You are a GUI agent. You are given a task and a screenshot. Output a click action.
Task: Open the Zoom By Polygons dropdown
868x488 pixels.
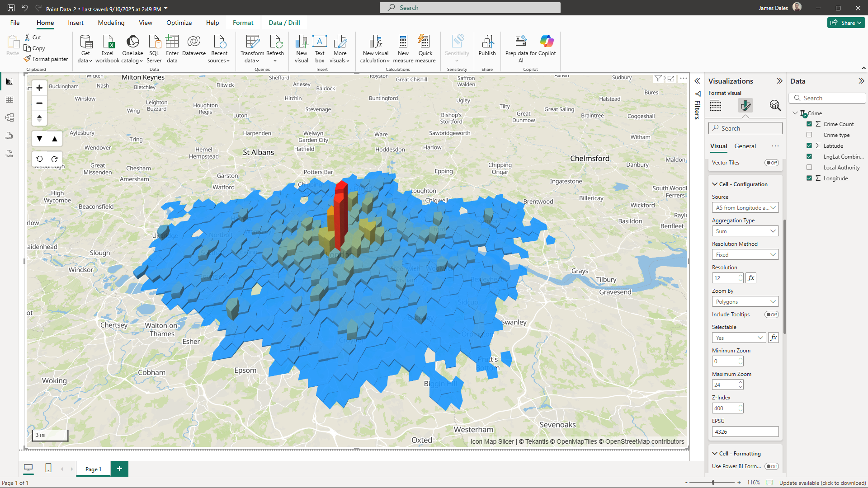[745, 302]
